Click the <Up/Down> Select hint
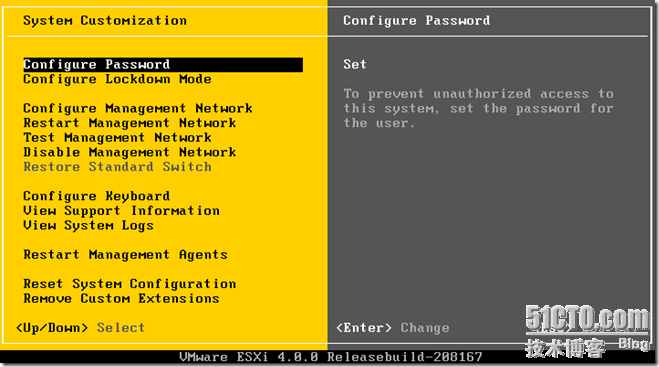Image resolution: width=659 pixels, height=367 pixels. click(80, 328)
